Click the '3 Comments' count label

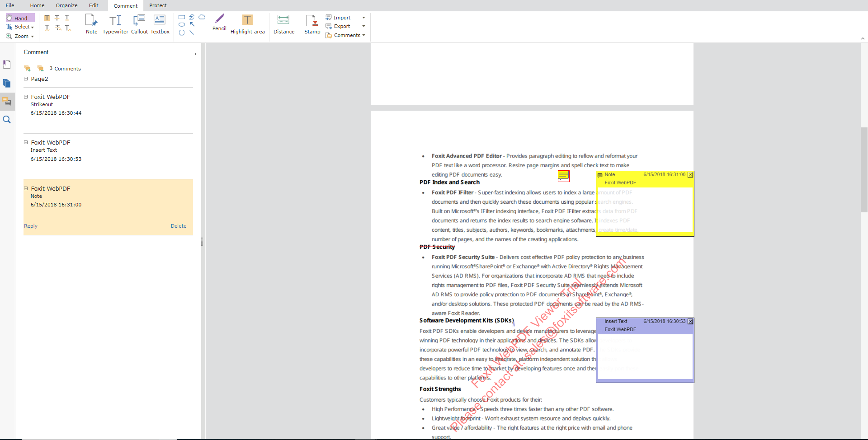click(65, 69)
